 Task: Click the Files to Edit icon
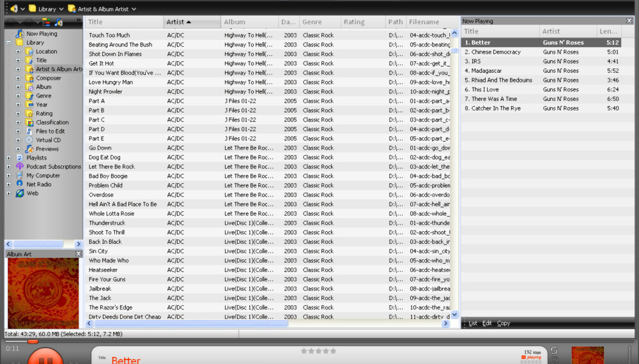coord(29,131)
